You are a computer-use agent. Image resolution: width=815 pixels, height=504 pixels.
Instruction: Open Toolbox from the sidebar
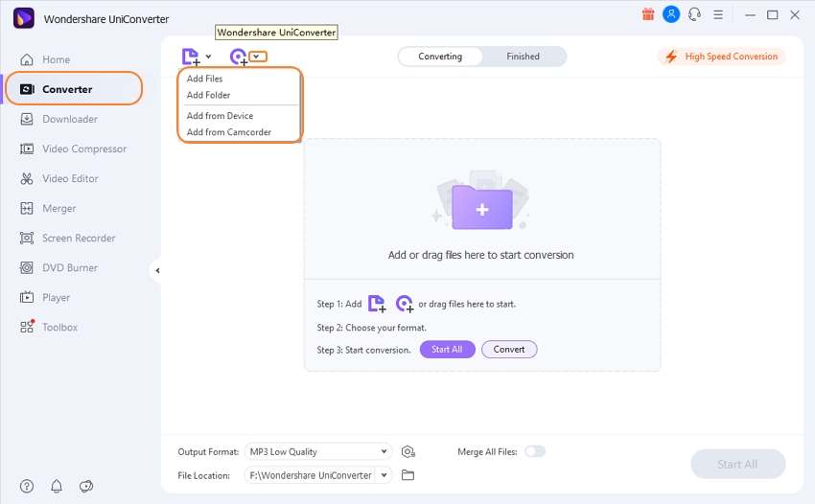coord(49,328)
